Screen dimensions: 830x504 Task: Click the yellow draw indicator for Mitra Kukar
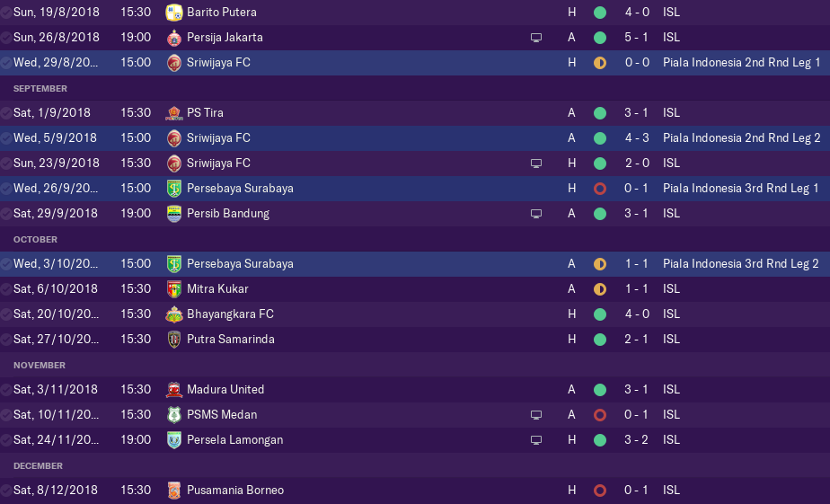(x=600, y=289)
